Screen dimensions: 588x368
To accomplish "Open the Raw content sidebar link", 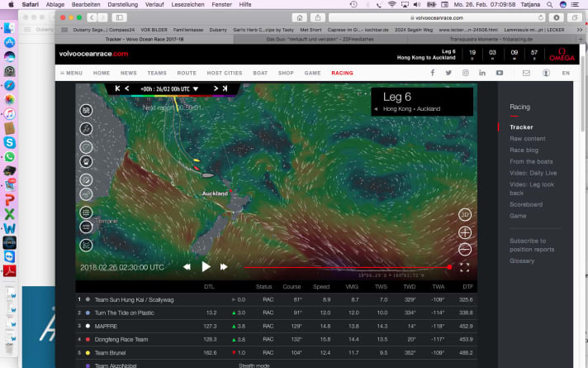I will pos(527,139).
